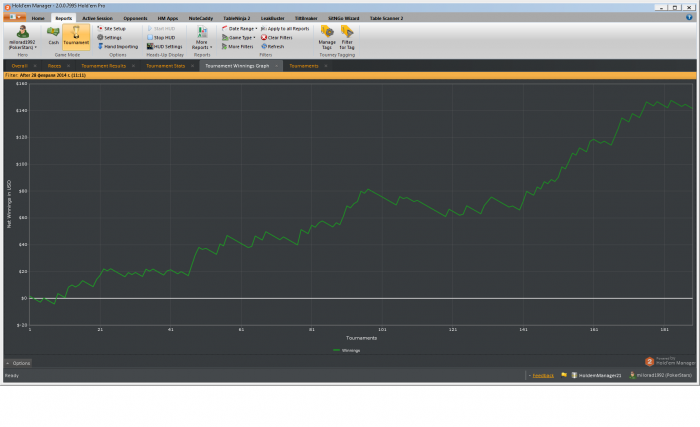Click the Hold'em Manager title bar icon

click(x=7, y=7)
